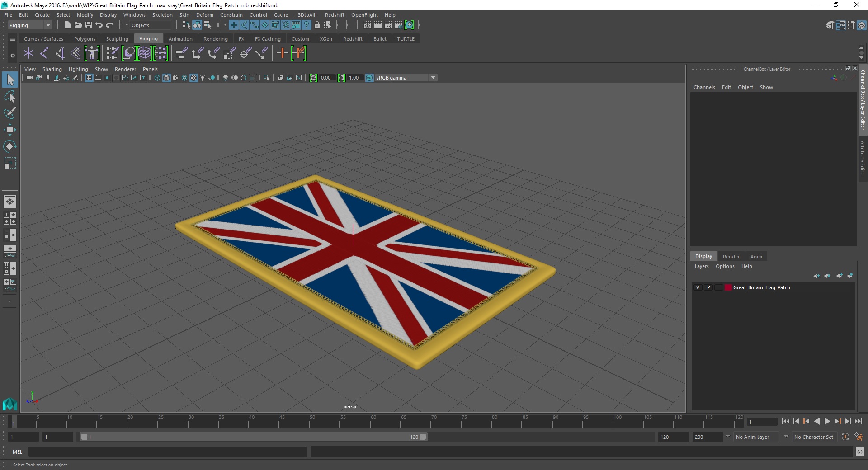Image resolution: width=868 pixels, height=470 pixels.
Task: Activate the Scale tool in toolbox
Action: click(x=9, y=163)
